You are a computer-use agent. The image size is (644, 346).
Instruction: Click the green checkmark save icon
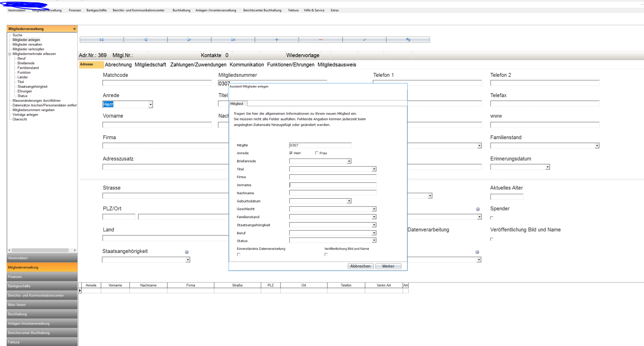(x=364, y=40)
